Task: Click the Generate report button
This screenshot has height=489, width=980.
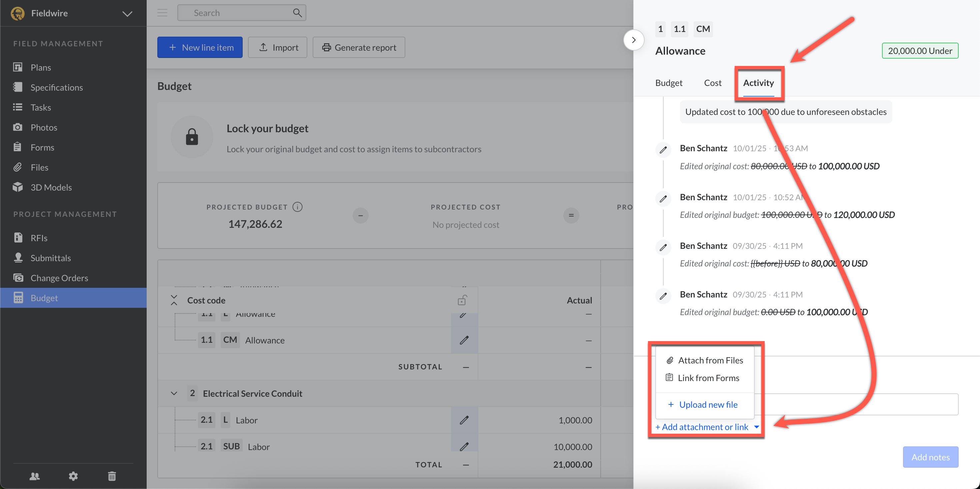Action: point(359,48)
